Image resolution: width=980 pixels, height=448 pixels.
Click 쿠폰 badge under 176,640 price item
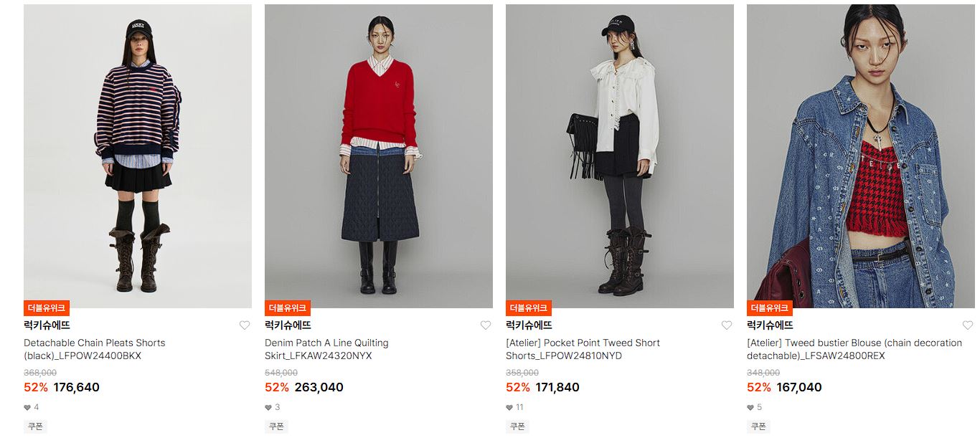(x=35, y=426)
